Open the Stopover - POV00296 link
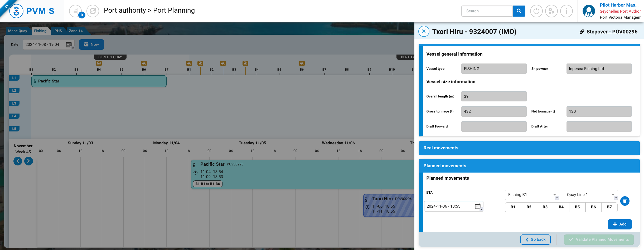The width and height of the screenshot is (644, 250). [612, 32]
